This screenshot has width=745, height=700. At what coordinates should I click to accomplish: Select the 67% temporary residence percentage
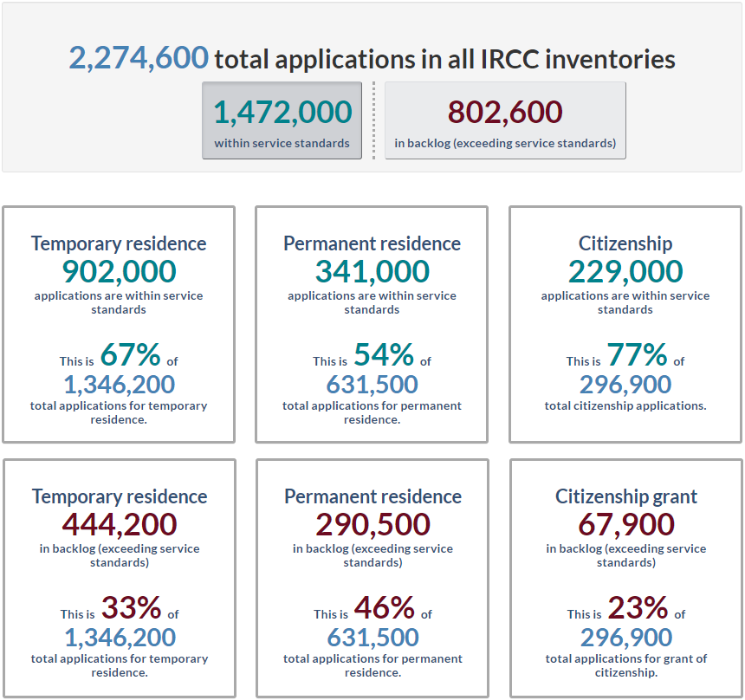point(130,354)
